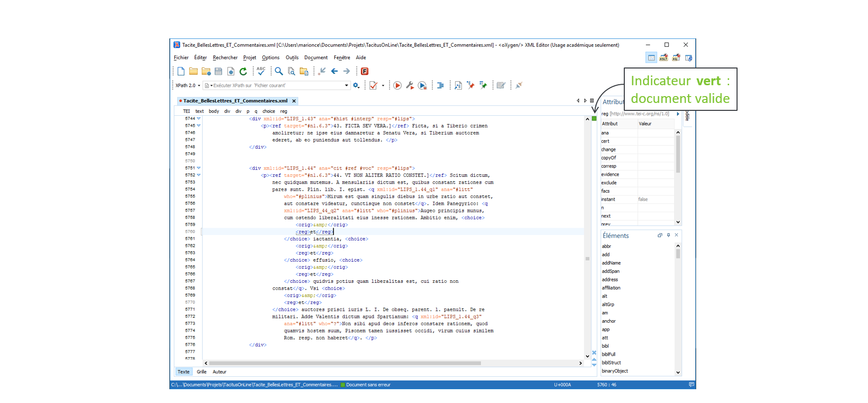The width and height of the screenshot is (868, 403).
Task: Run the ABC spell check tool
Action: point(261,71)
